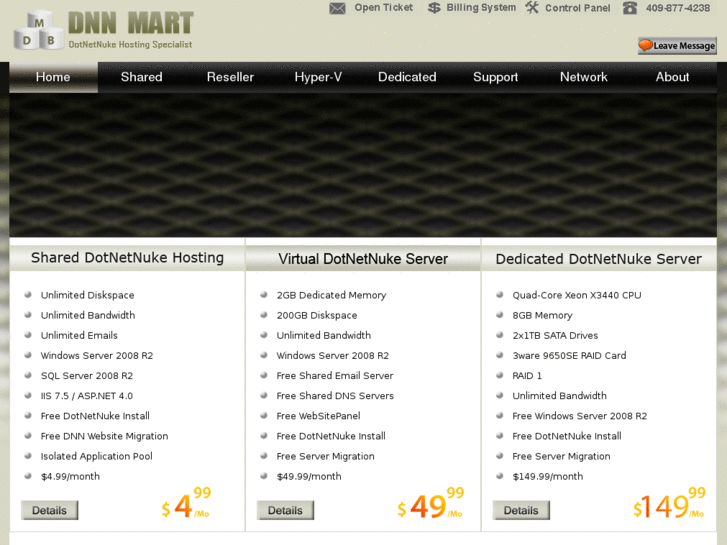Viewport: 727px width, 545px height.
Task: Click the Virtual DotNetNuke Server heading
Action: tap(363, 259)
